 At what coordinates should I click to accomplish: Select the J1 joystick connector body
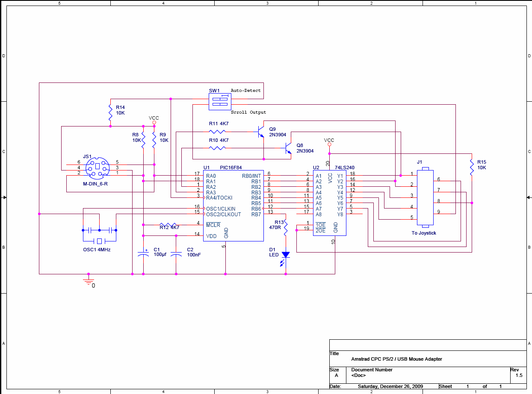pyautogui.click(x=426, y=197)
